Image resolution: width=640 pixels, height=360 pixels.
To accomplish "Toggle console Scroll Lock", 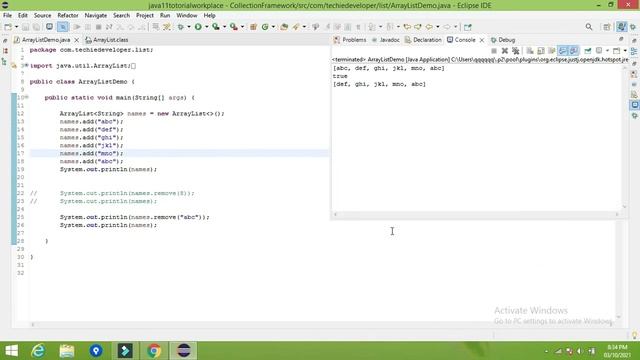I will (x=541, y=51).
